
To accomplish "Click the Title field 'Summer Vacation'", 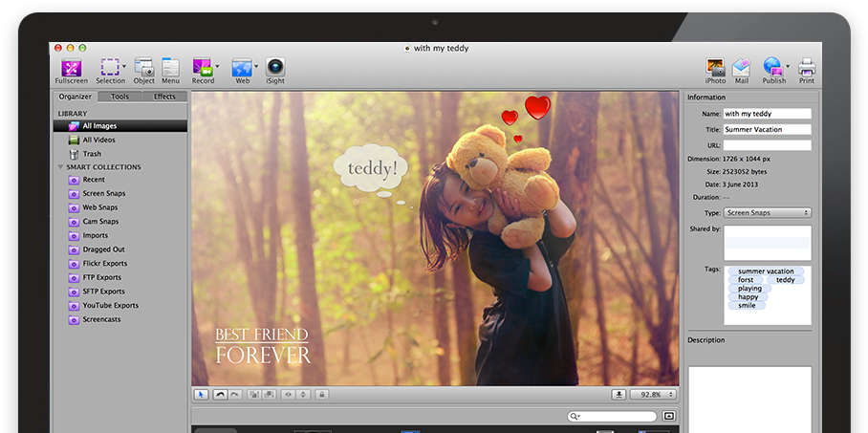I will (768, 130).
